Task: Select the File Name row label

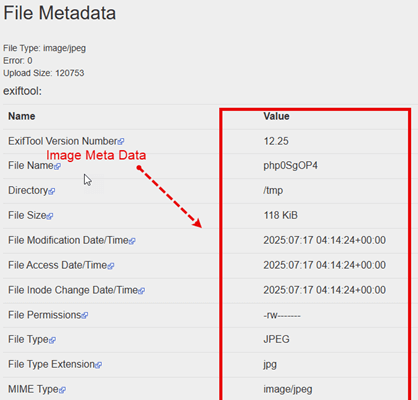Action: 31,166
